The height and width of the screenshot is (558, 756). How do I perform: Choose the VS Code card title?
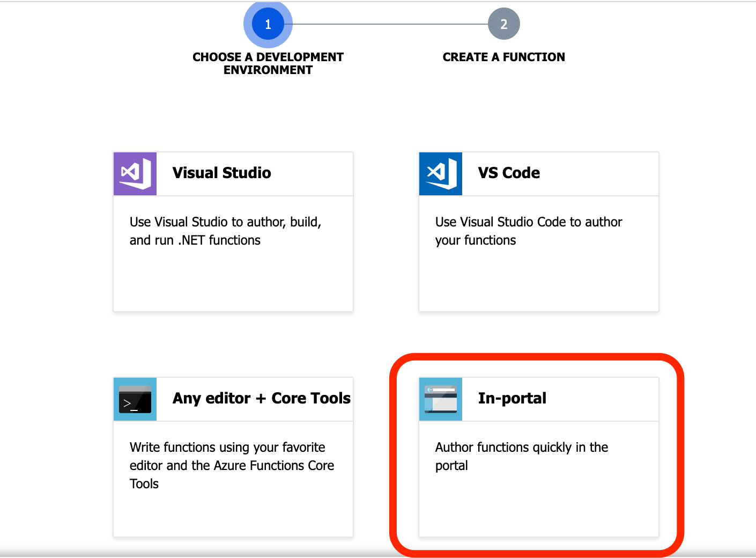(509, 173)
